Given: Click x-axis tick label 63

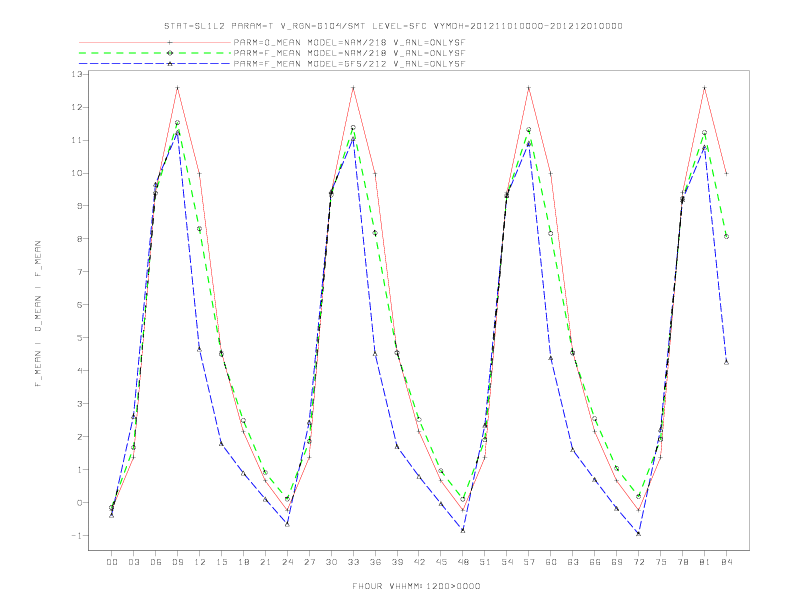Looking at the screenshot, I should 573,562.
